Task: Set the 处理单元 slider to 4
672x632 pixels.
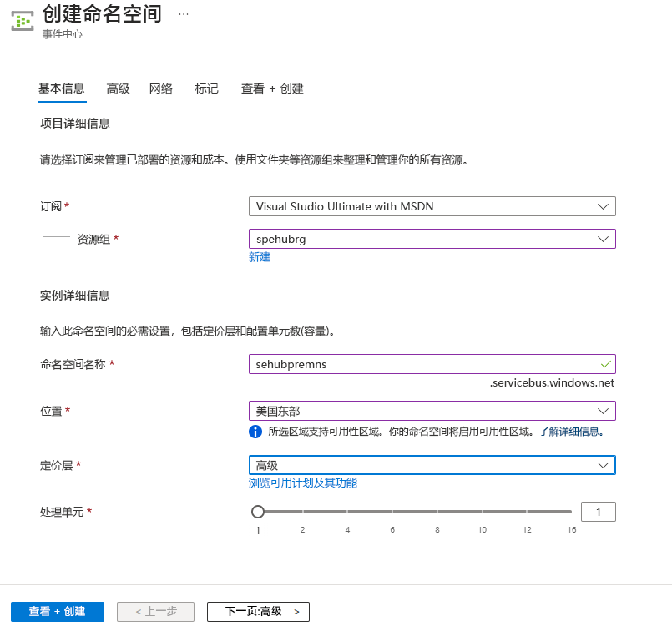Action: 347,511
